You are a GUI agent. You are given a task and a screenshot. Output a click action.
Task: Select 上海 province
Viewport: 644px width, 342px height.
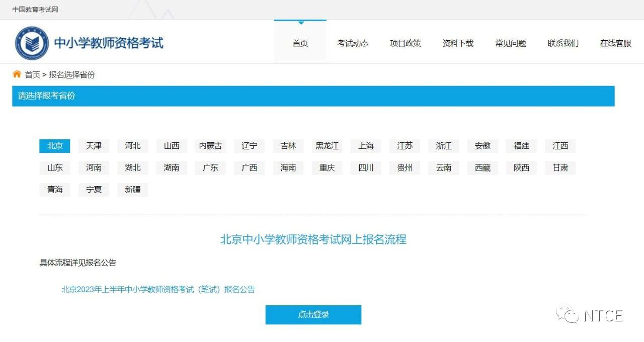pos(366,146)
